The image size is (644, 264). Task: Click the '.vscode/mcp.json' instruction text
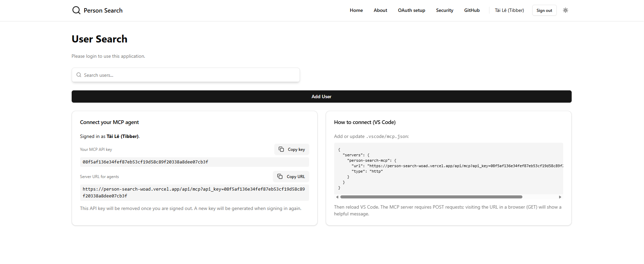pyautogui.click(x=372, y=136)
